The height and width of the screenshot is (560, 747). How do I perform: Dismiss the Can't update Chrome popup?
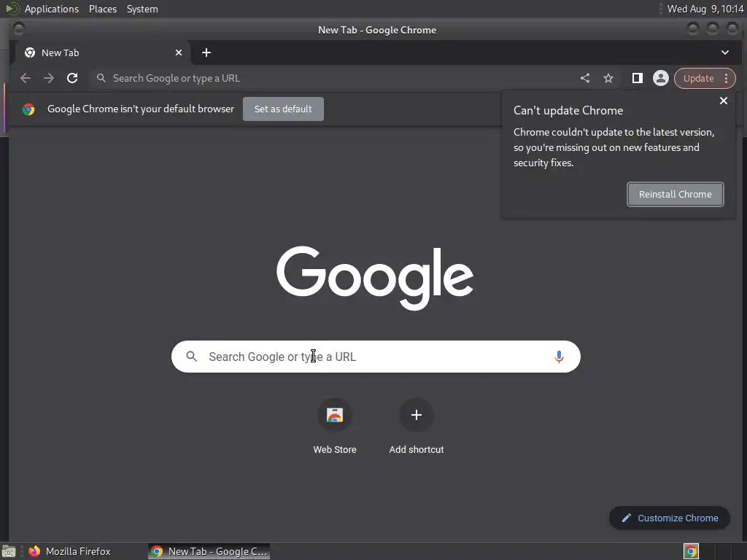724,101
